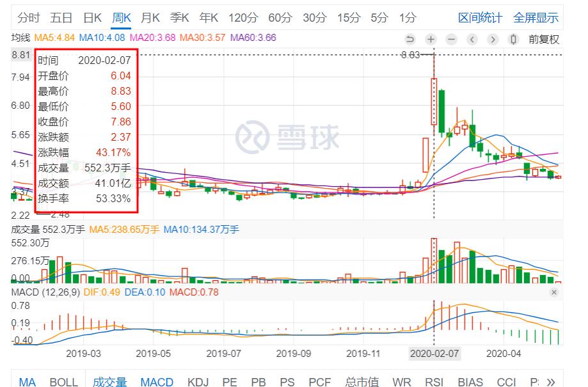Zoom out using the minus icon
Image resolution: width=588 pixels, height=387 pixels.
coord(451,39)
